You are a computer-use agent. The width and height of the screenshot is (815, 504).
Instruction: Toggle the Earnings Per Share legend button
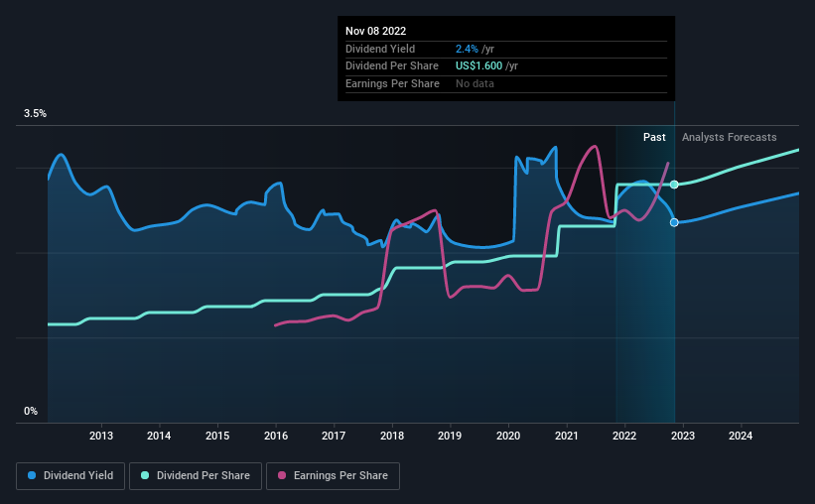point(333,476)
